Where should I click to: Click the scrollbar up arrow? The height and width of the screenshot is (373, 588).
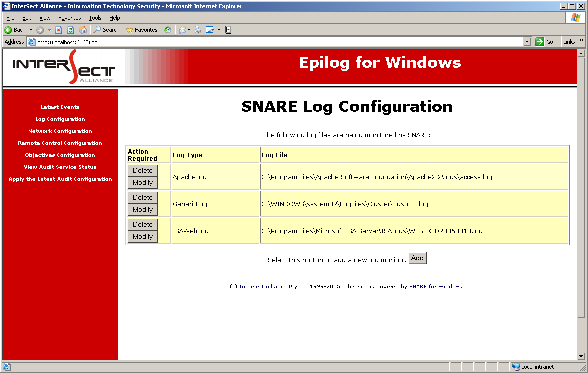click(x=581, y=53)
